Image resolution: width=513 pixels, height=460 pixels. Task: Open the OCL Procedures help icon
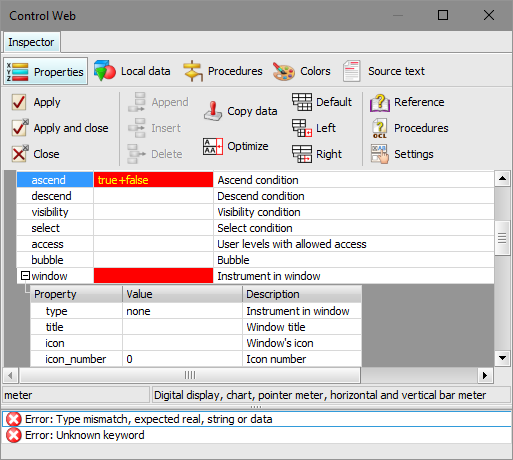point(380,128)
